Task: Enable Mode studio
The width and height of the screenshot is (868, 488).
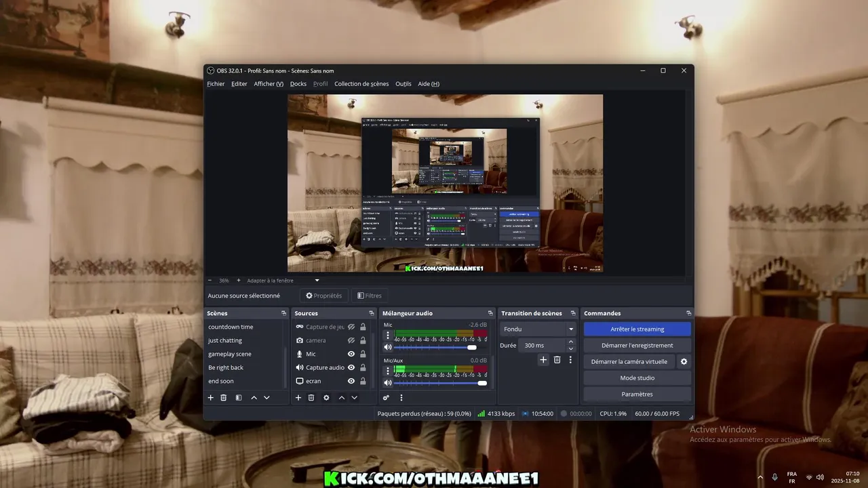Action: tap(637, 378)
